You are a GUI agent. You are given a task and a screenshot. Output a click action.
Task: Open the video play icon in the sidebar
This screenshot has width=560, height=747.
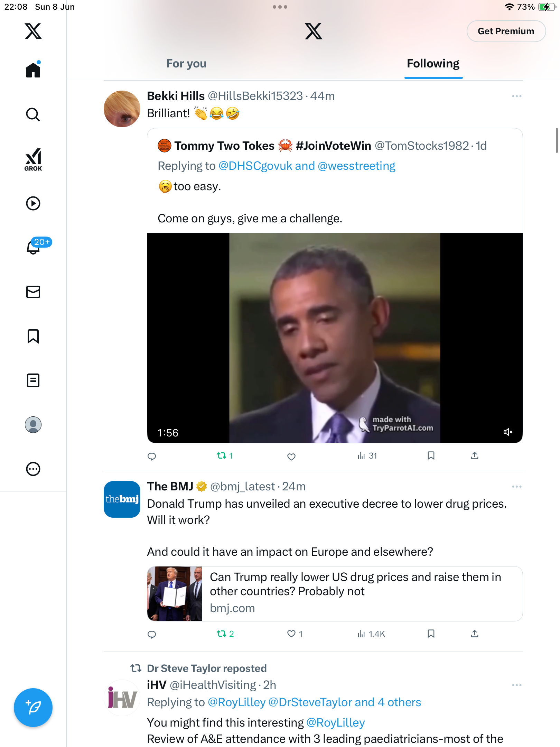point(33,203)
